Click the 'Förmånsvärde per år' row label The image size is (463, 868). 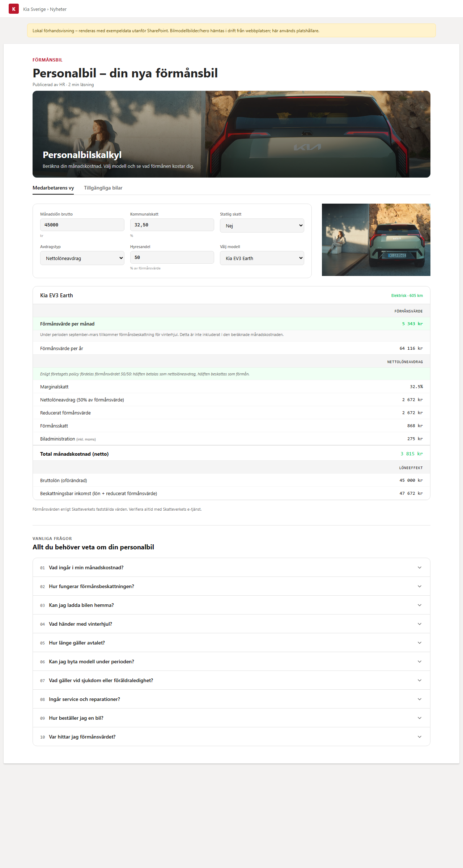point(61,348)
